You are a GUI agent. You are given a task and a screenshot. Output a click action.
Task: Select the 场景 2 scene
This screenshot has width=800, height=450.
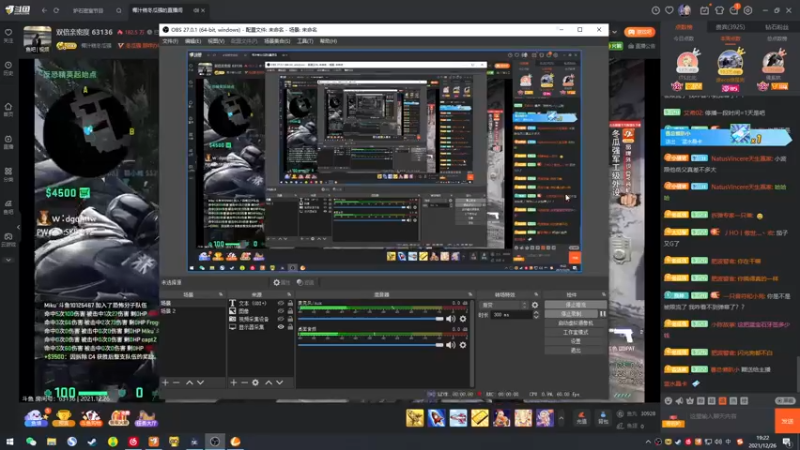(193, 311)
